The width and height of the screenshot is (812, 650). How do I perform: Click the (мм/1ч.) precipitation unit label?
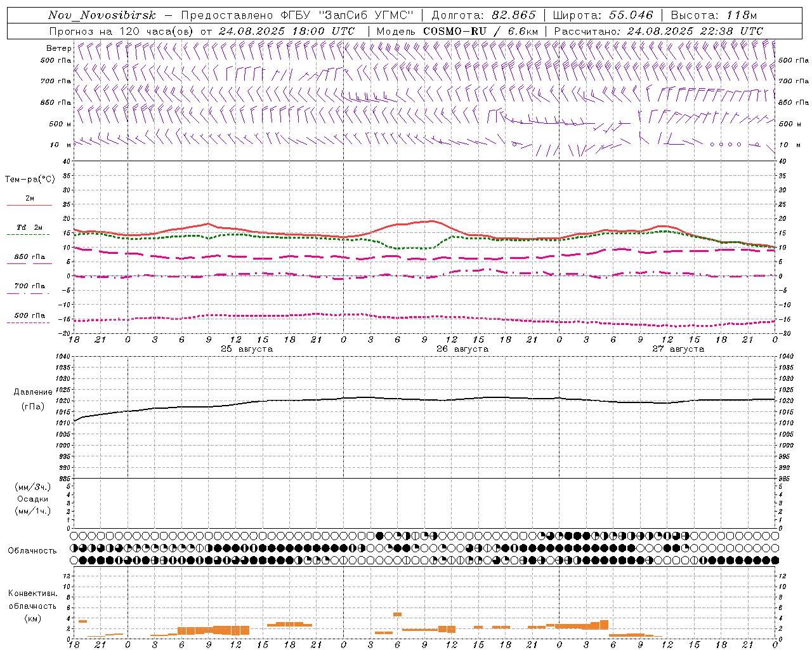pyautogui.click(x=33, y=511)
